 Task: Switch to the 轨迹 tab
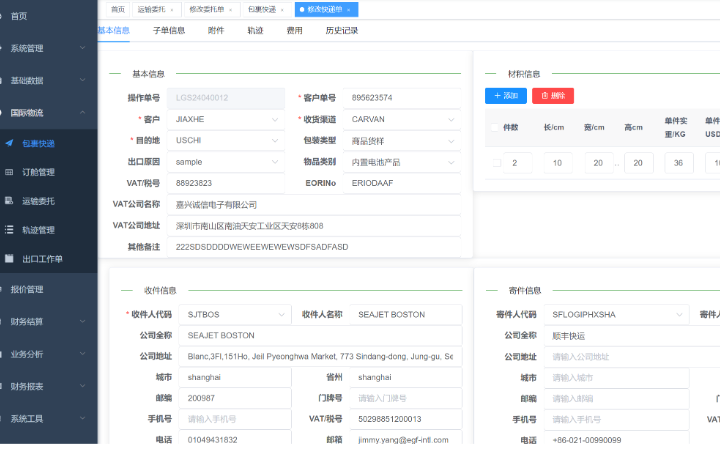255,30
